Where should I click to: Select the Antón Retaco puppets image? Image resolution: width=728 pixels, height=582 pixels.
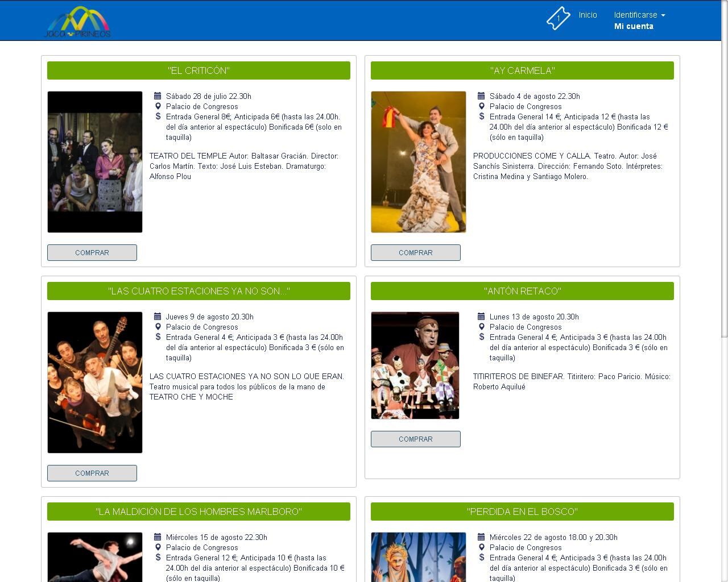[415, 365]
